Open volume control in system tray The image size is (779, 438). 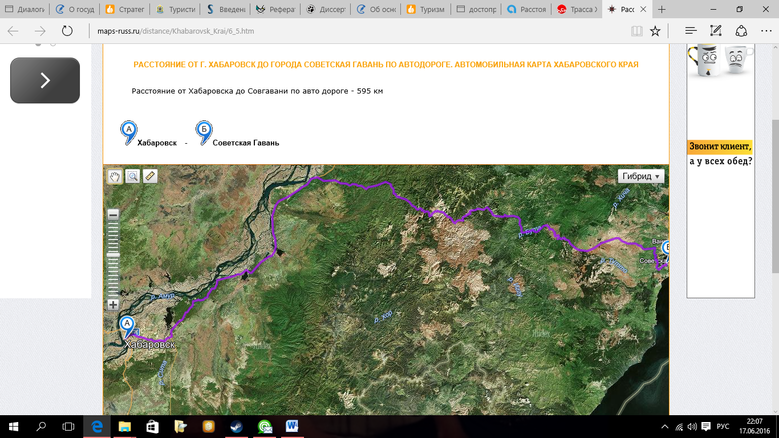coord(692,427)
